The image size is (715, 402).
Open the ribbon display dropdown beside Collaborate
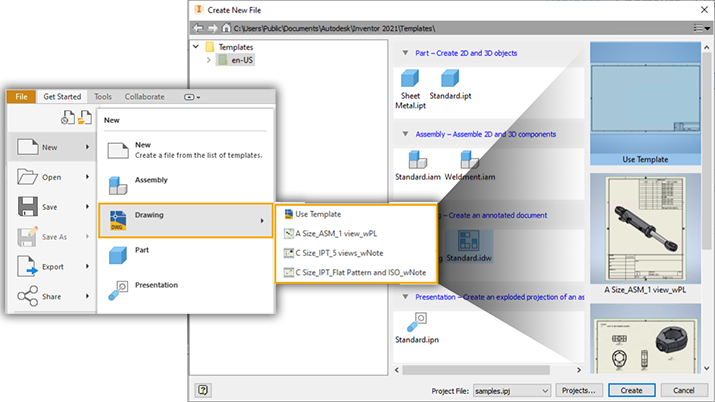[192, 97]
